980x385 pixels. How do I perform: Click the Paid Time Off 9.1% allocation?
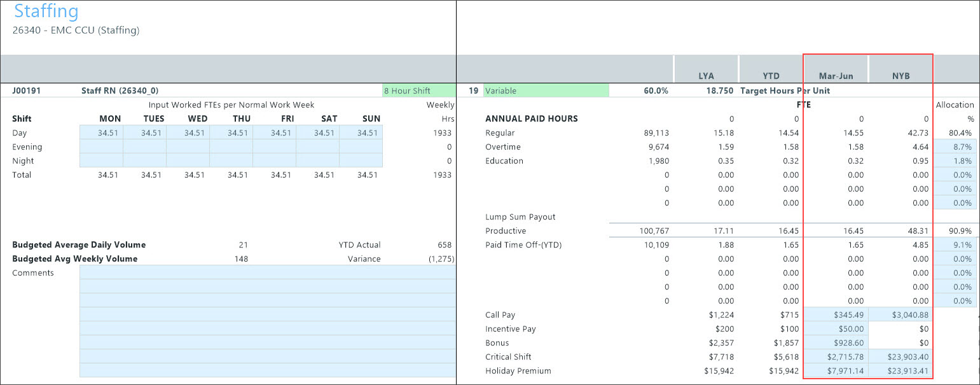tap(956, 245)
